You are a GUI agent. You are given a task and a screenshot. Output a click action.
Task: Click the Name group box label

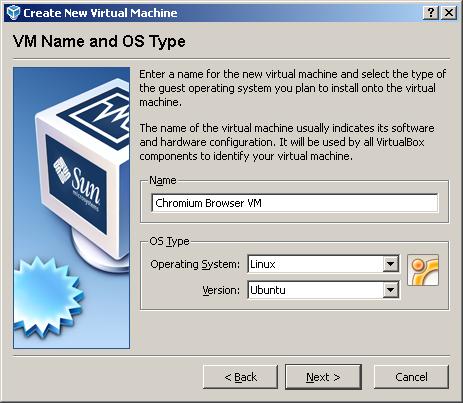tap(163, 180)
